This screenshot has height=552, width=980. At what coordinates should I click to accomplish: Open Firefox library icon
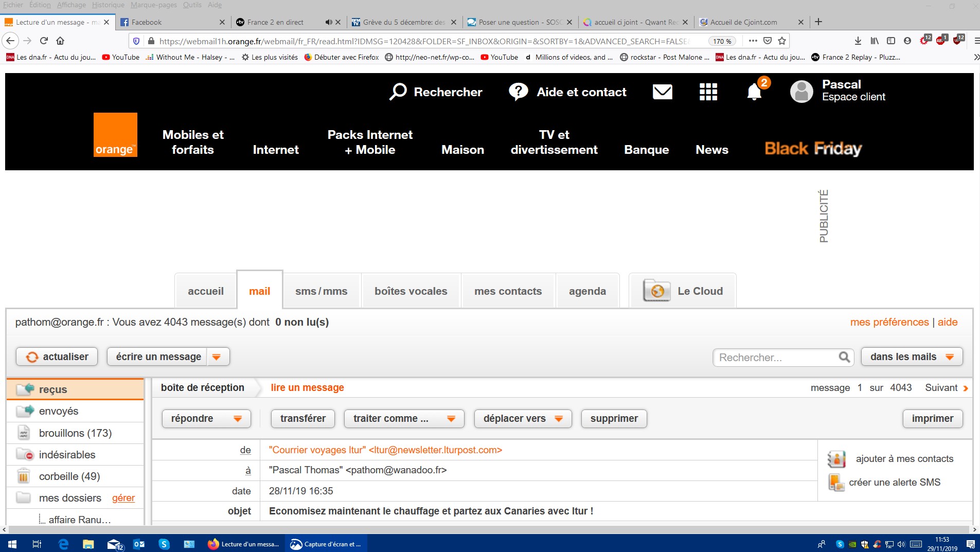pyautogui.click(x=875, y=41)
